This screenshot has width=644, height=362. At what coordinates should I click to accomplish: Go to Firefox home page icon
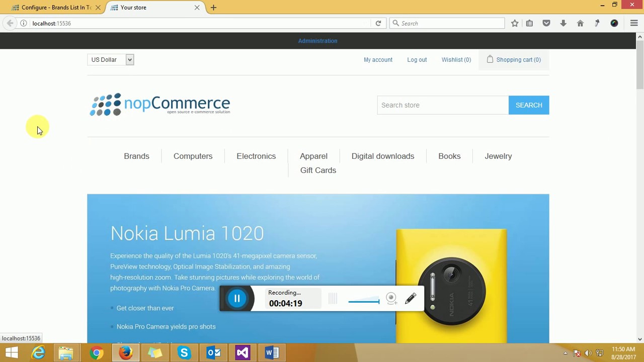(x=580, y=23)
